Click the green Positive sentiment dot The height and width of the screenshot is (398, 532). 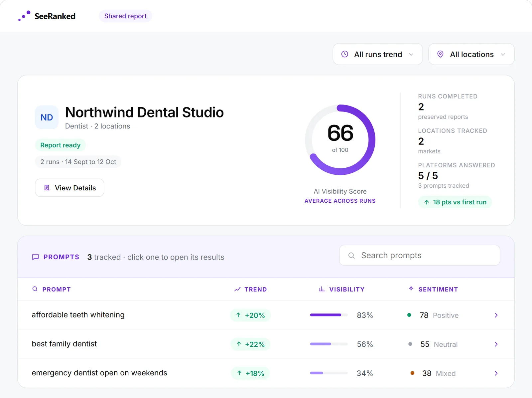coord(409,315)
